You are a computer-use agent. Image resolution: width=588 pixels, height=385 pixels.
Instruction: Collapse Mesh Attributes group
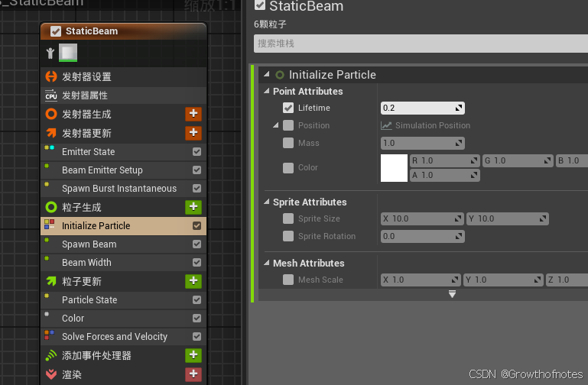pos(267,263)
